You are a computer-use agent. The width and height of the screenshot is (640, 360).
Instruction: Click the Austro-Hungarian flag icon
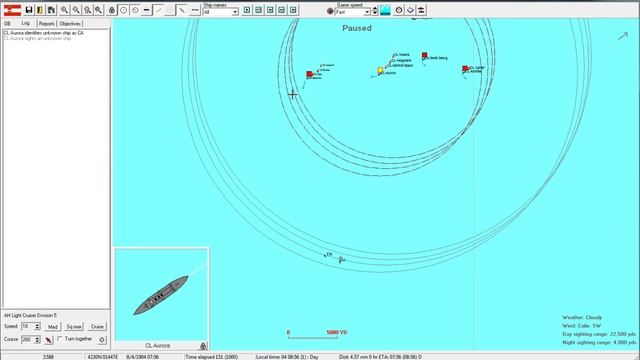pyautogui.click(x=12, y=10)
